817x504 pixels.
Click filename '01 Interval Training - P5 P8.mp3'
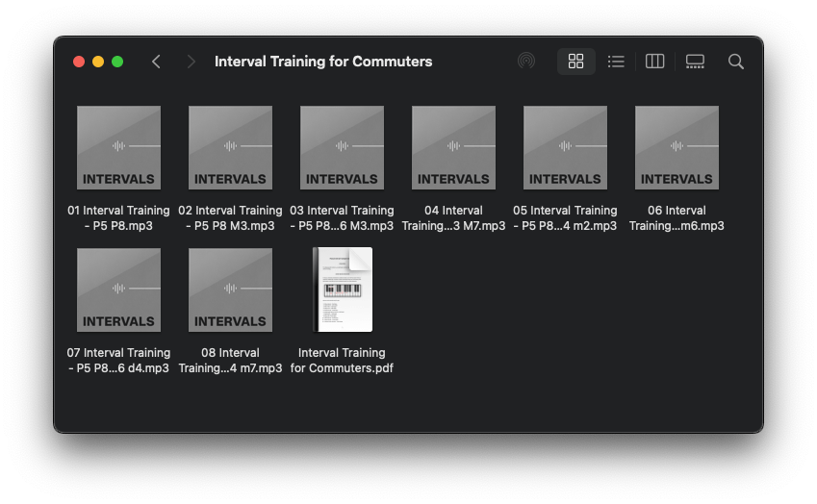(118, 218)
